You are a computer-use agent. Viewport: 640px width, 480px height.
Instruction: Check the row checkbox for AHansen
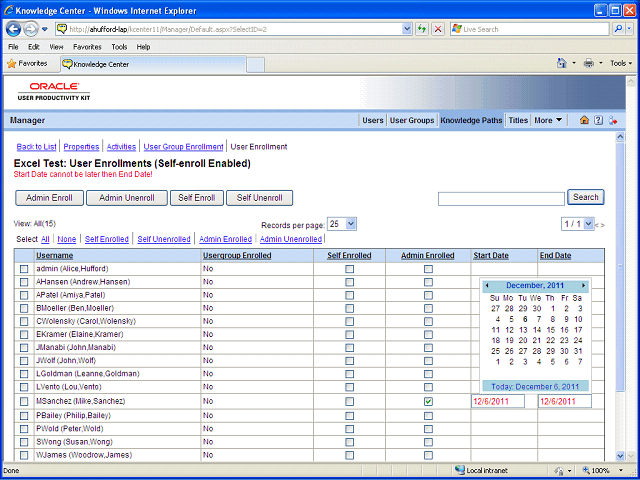click(24, 282)
